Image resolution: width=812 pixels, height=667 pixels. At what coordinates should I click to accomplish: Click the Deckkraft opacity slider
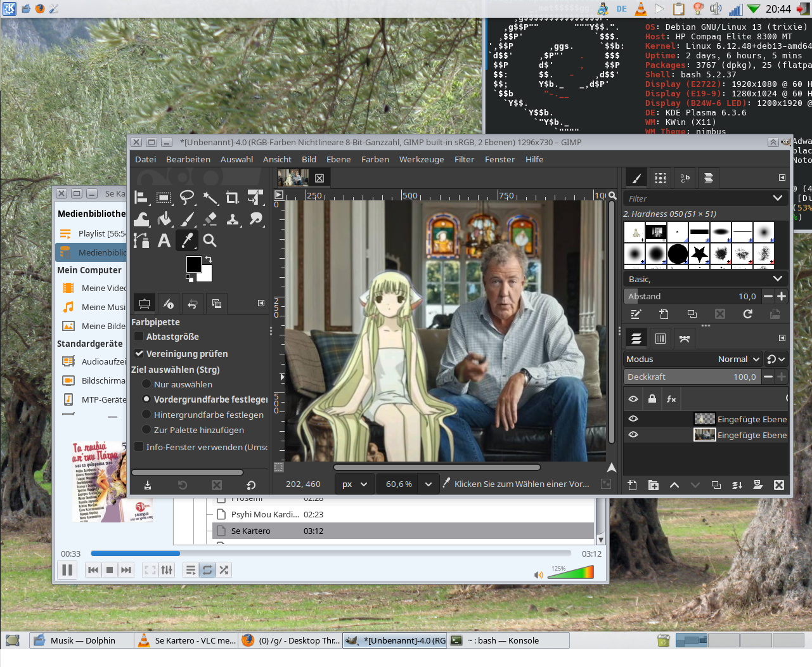click(x=692, y=377)
